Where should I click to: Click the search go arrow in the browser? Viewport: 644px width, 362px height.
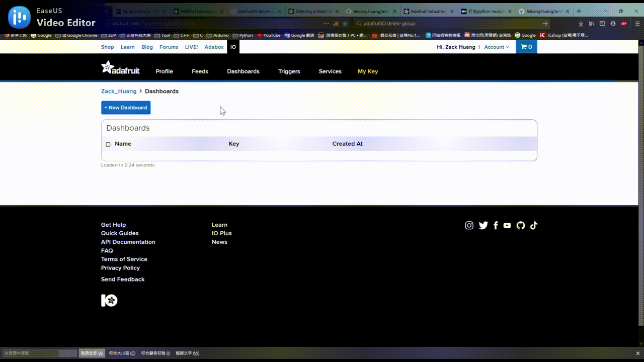[x=545, y=24]
